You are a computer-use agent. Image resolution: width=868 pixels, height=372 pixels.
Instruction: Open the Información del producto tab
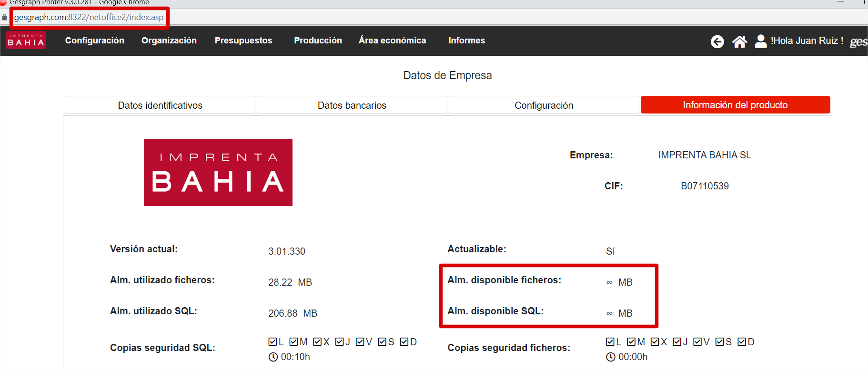pyautogui.click(x=735, y=105)
